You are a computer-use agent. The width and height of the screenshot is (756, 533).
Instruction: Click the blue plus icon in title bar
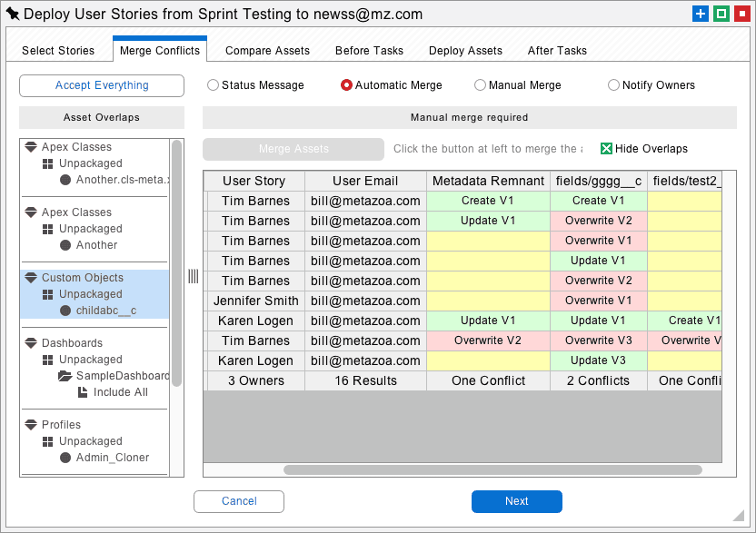point(700,14)
